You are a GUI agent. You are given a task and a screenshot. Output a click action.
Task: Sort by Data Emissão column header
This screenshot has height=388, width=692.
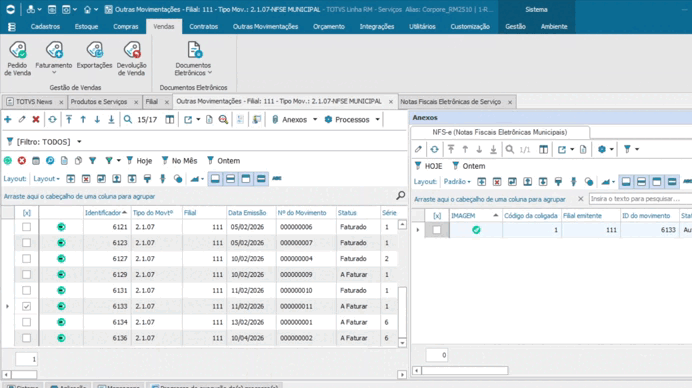coord(247,213)
